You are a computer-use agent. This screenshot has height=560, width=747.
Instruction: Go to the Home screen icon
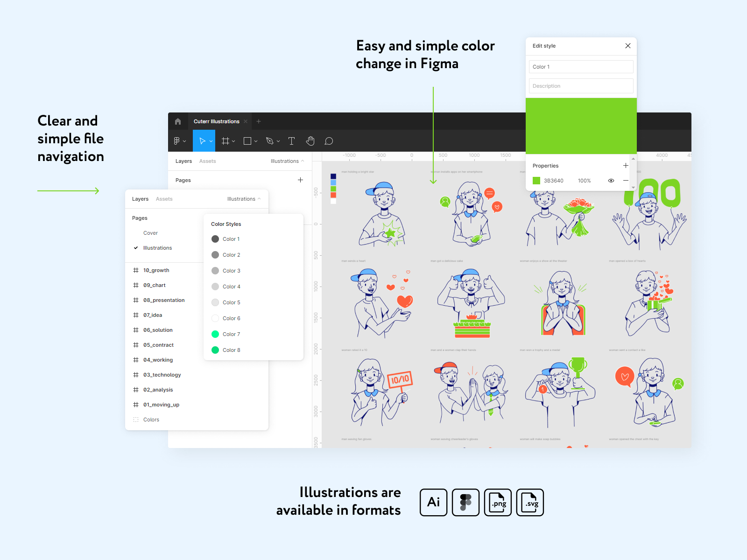[178, 121]
